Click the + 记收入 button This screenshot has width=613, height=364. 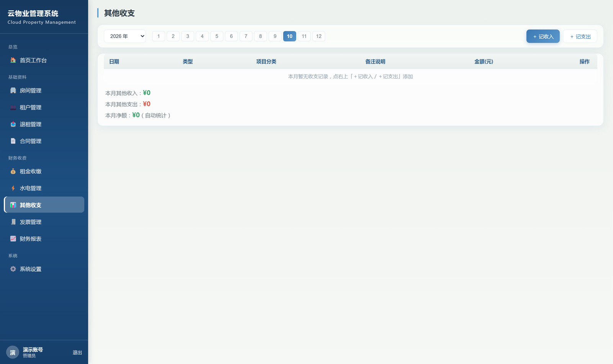(543, 36)
